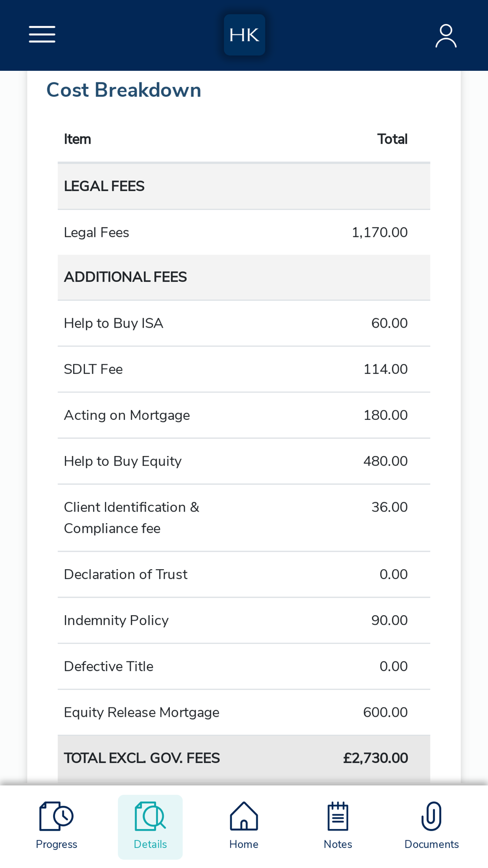Open the Progress folder-clock icon
This screenshot has height=868, width=488.
pyautogui.click(x=56, y=816)
